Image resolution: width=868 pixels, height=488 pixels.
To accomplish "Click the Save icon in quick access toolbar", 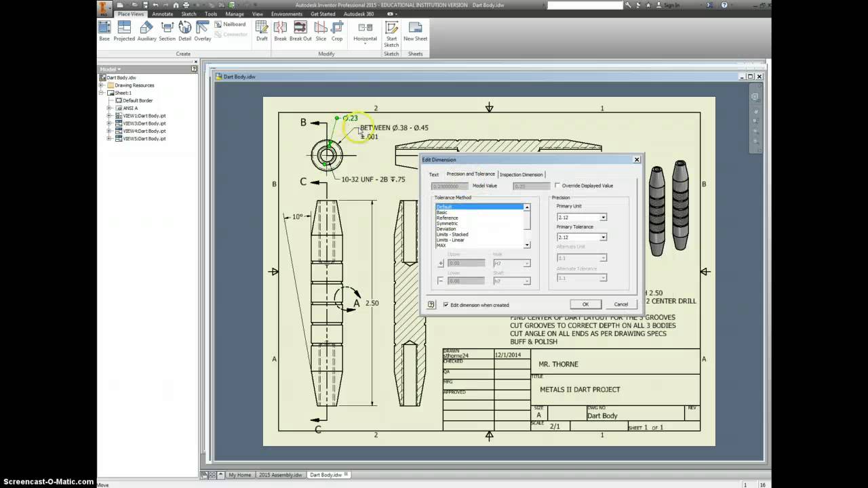I will (144, 5).
